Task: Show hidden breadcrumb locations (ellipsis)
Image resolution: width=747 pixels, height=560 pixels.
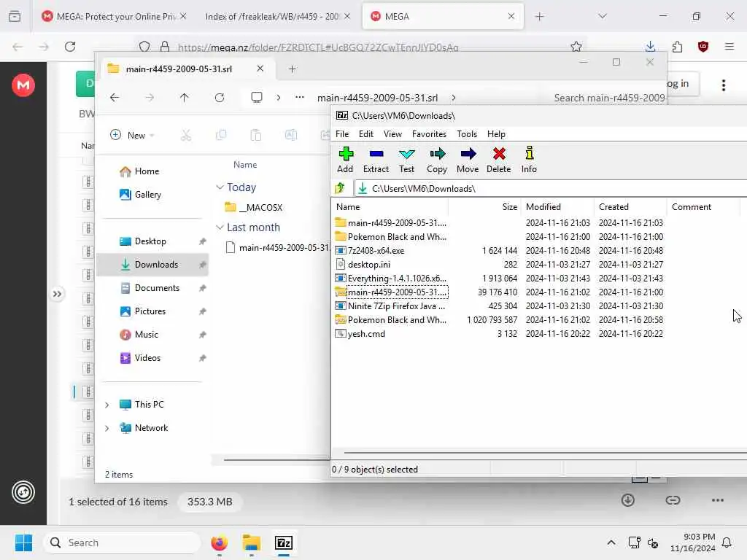Action: pyautogui.click(x=300, y=98)
